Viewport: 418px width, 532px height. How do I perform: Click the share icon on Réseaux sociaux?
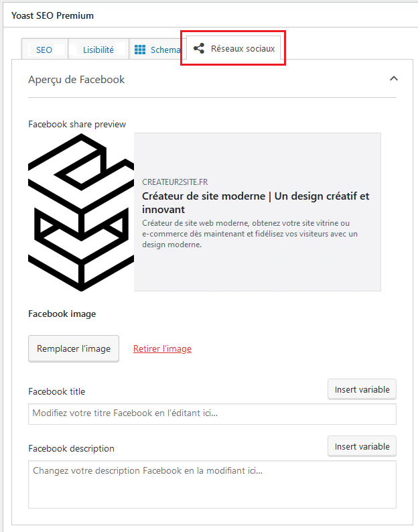click(x=199, y=48)
